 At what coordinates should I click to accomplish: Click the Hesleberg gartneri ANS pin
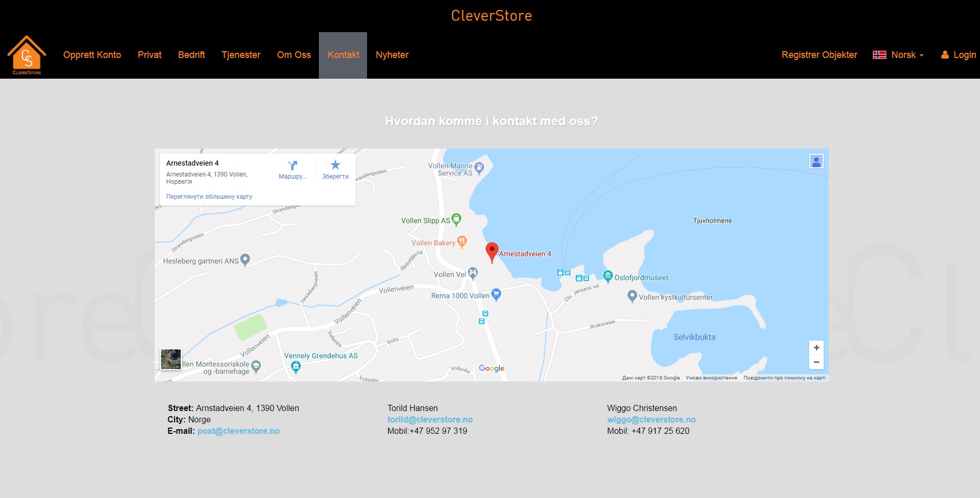245,260
